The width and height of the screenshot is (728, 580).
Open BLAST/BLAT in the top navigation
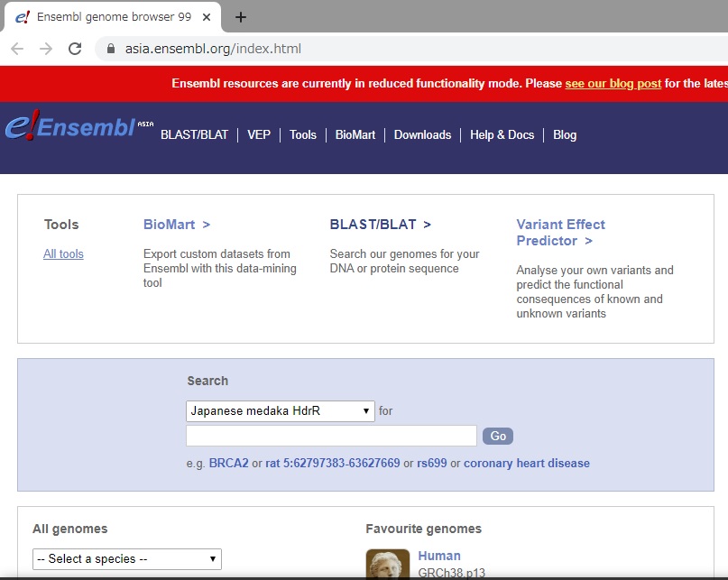194,134
